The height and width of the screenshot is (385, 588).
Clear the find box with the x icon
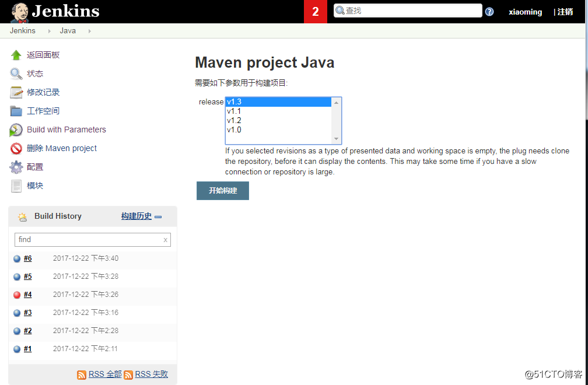coord(165,240)
